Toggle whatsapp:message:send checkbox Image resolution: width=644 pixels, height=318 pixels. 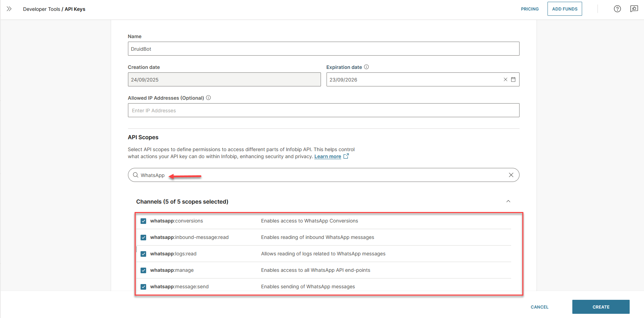tap(143, 287)
